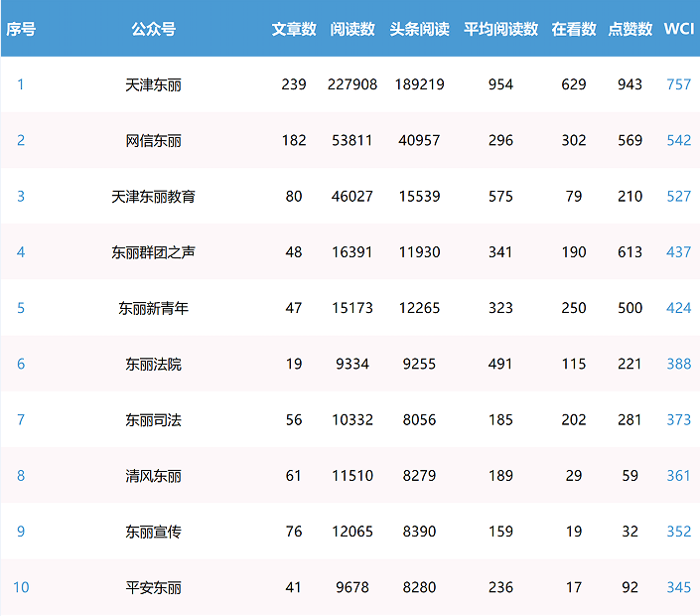Click likes value 943
The height and width of the screenshot is (616, 700).
(x=630, y=84)
